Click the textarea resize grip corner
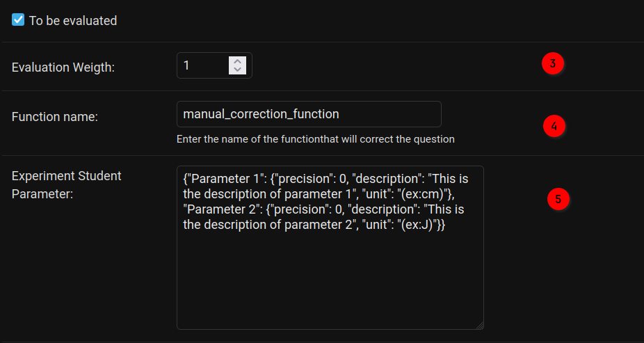Image resolution: width=644 pixels, height=343 pixels. pos(479,326)
